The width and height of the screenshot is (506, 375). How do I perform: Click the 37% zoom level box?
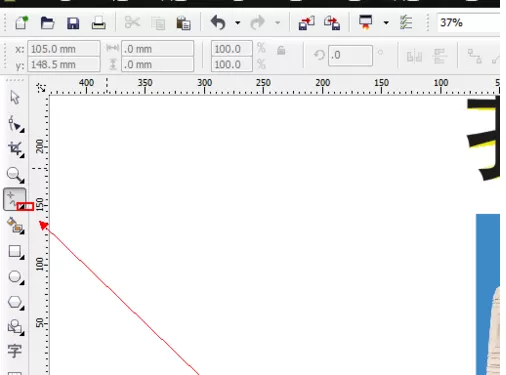pyautogui.click(x=468, y=23)
